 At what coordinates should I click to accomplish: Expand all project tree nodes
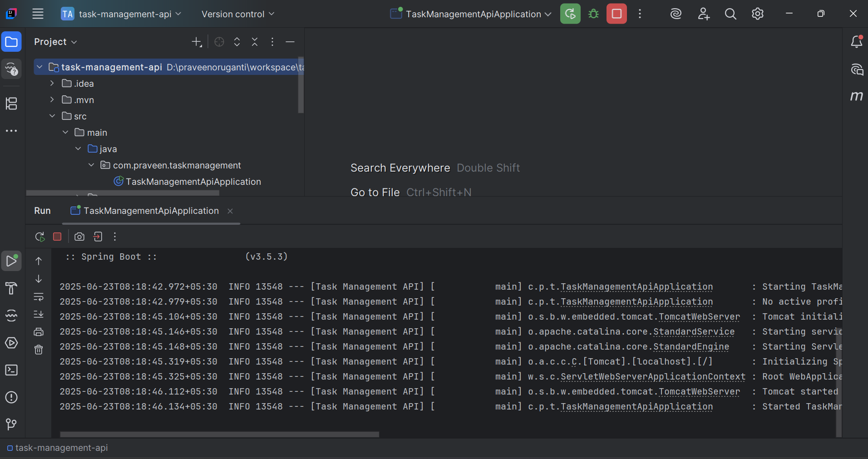(x=237, y=42)
